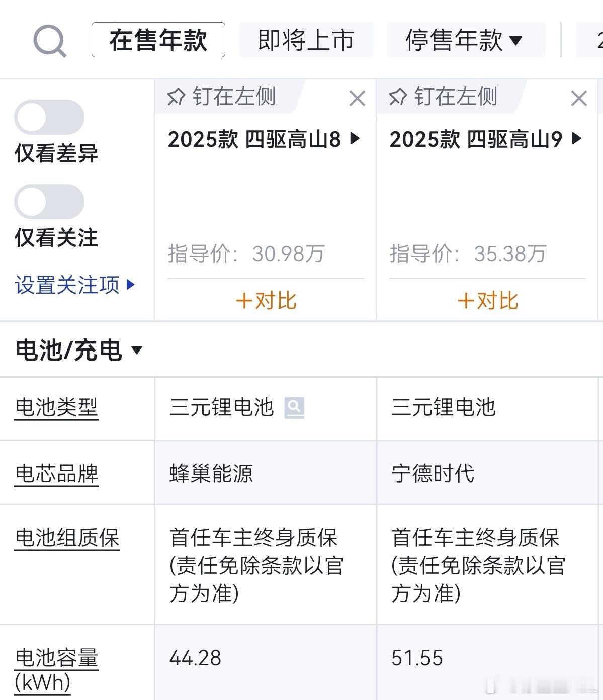Open search with the magnifier icon
The image size is (603, 700).
(50, 42)
